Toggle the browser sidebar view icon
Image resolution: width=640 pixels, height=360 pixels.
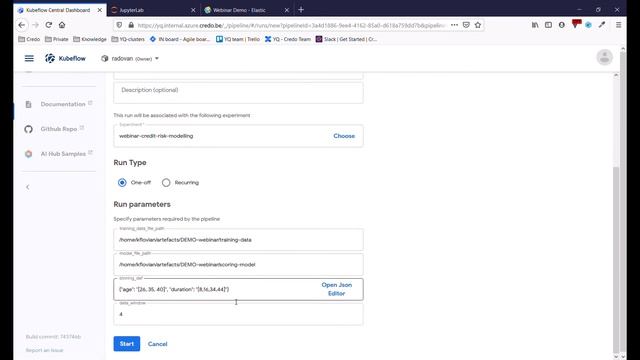pos(548,25)
